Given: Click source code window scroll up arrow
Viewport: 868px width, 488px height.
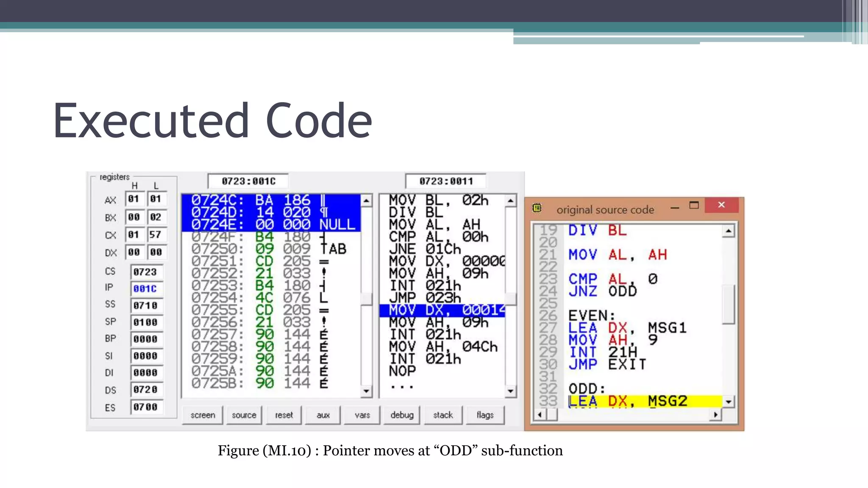Looking at the screenshot, I should pos(728,231).
